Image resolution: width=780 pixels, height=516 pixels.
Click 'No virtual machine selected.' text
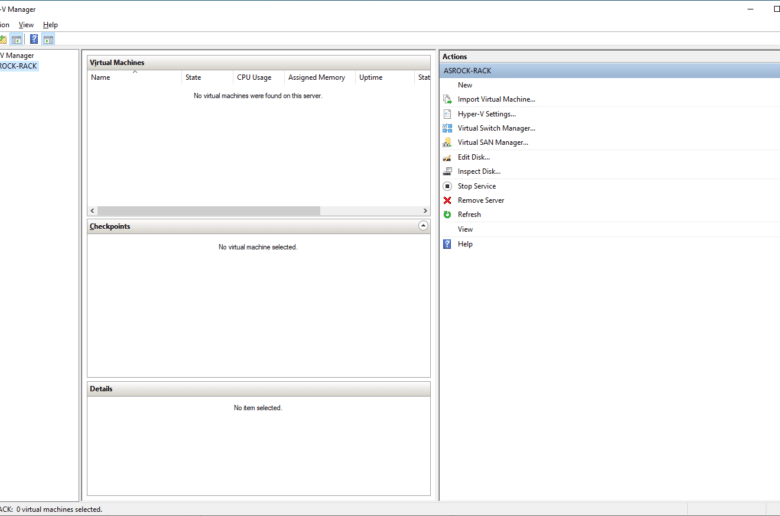pyautogui.click(x=258, y=247)
